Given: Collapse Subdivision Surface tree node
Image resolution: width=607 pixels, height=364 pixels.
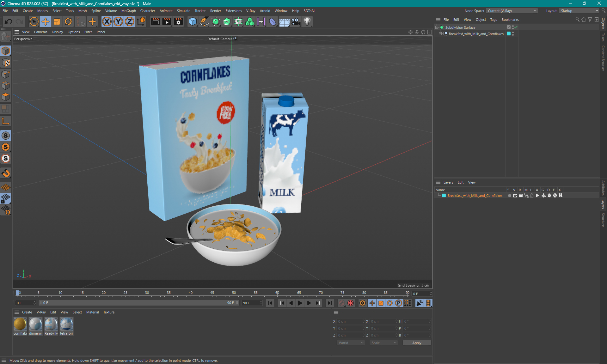Looking at the screenshot, I should [437, 27].
